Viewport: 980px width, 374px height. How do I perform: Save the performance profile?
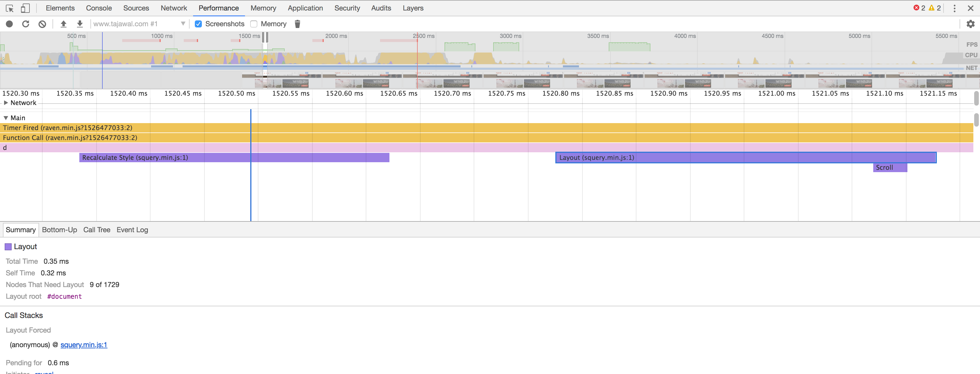pos(80,24)
